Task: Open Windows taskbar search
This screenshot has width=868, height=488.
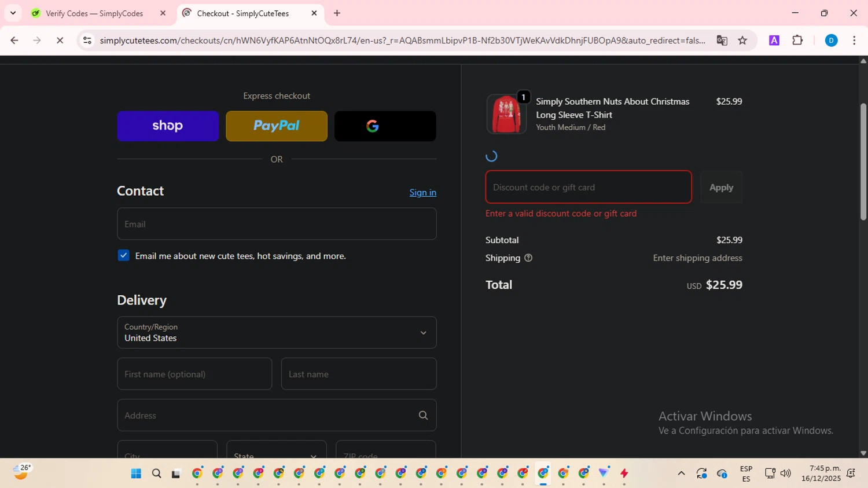Action: pyautogui.click(x=156, y=474)
